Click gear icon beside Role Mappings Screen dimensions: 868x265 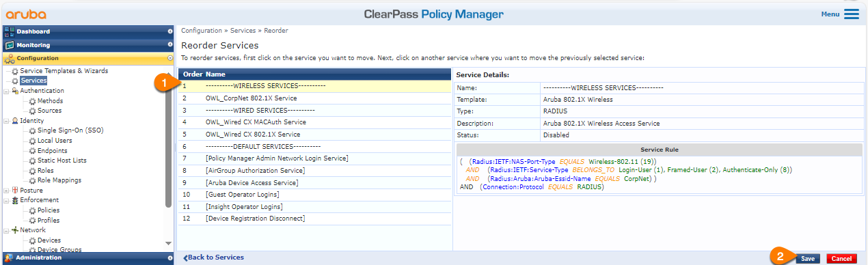[32, 180]
